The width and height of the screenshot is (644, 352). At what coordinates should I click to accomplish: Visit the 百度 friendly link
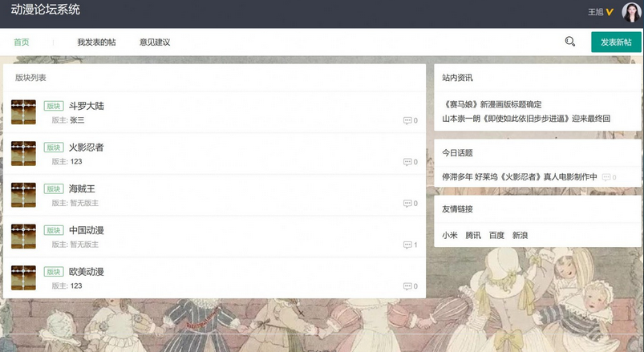(496, 236)
